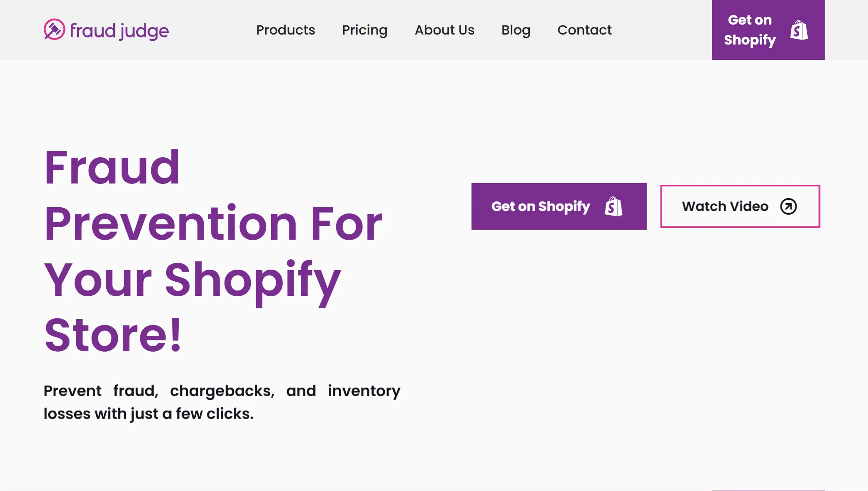Go to the Pricing page
Screen dimensions: 868x491
coord(364,30)
